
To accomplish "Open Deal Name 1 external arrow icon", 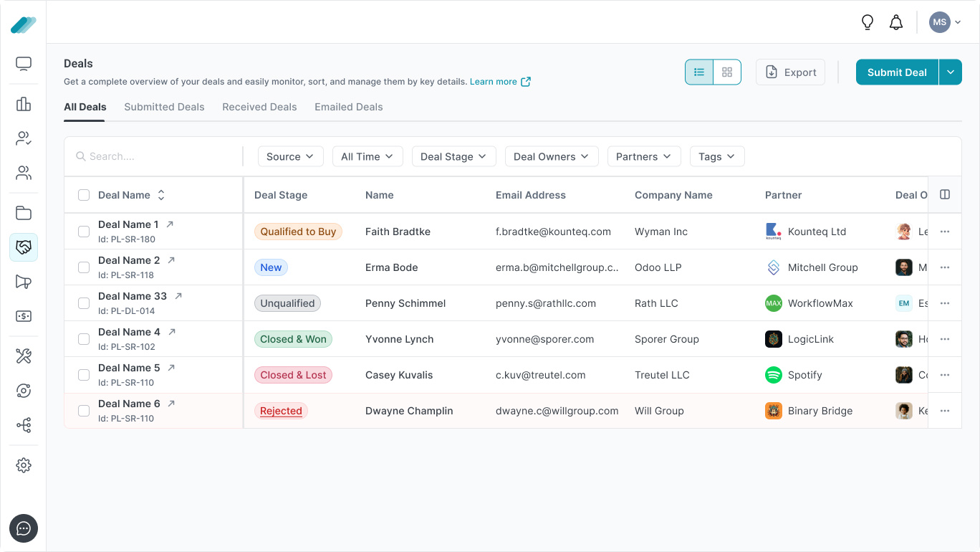I will click(170, 224).
